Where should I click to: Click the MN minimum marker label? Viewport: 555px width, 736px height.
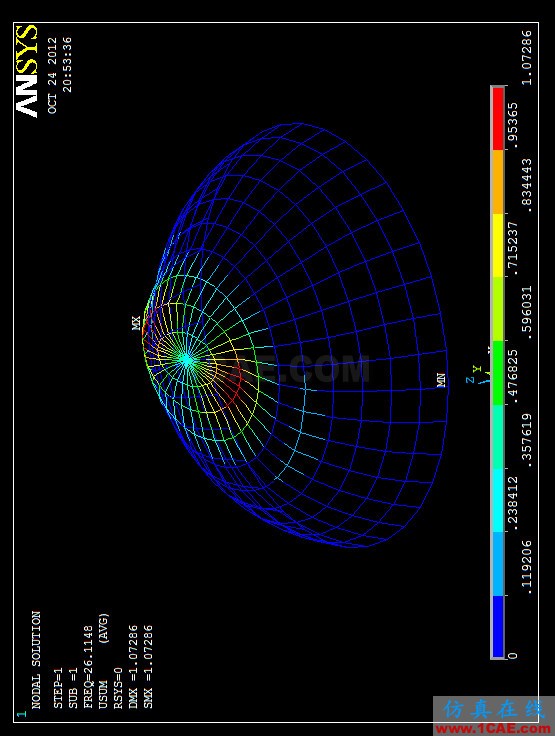coord(441,380)
